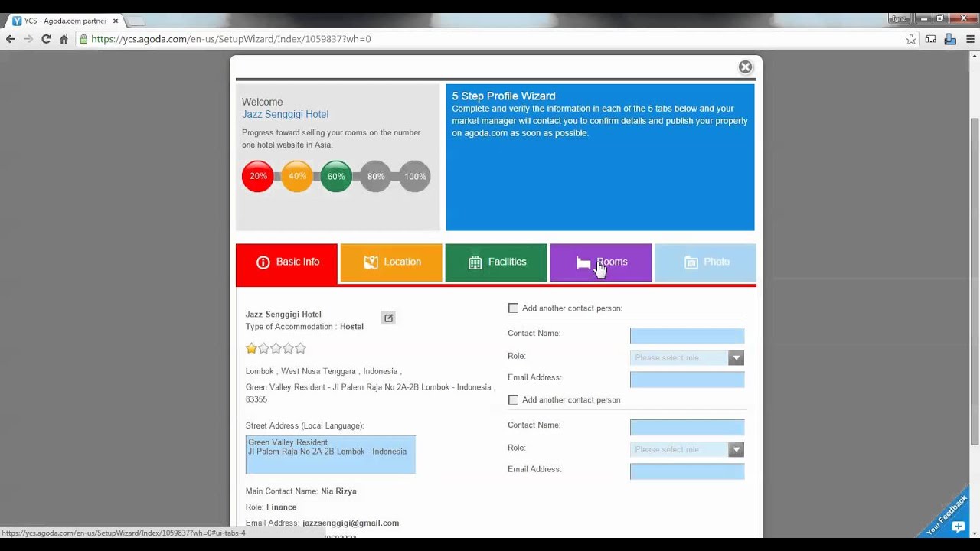The height and width of the screenshot is (551, 980).
Task: Click the first rating star
Action: pos(251,348)
